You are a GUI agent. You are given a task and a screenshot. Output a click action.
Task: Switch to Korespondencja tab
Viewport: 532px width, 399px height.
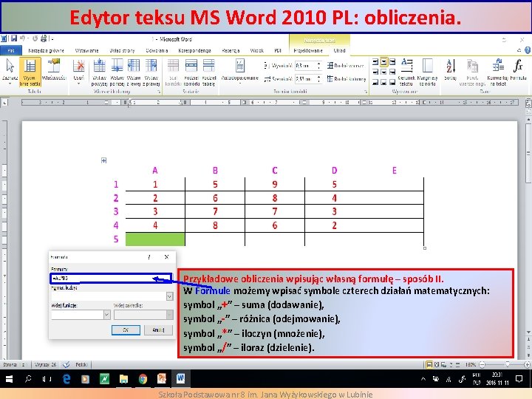pos(195,50)
